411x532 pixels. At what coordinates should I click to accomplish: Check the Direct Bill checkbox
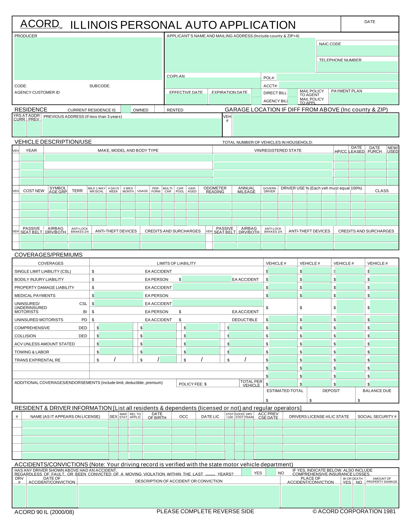click(x=256, y=93)
